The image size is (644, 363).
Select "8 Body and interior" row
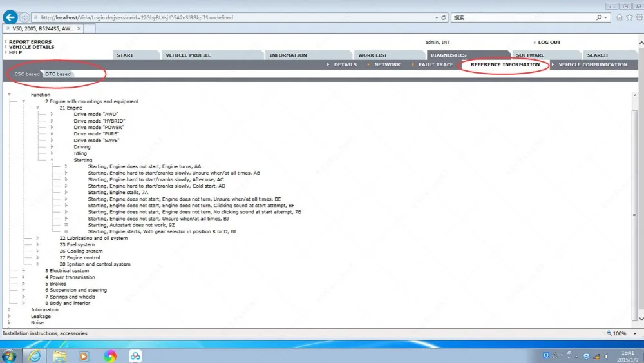coord(68,304)
